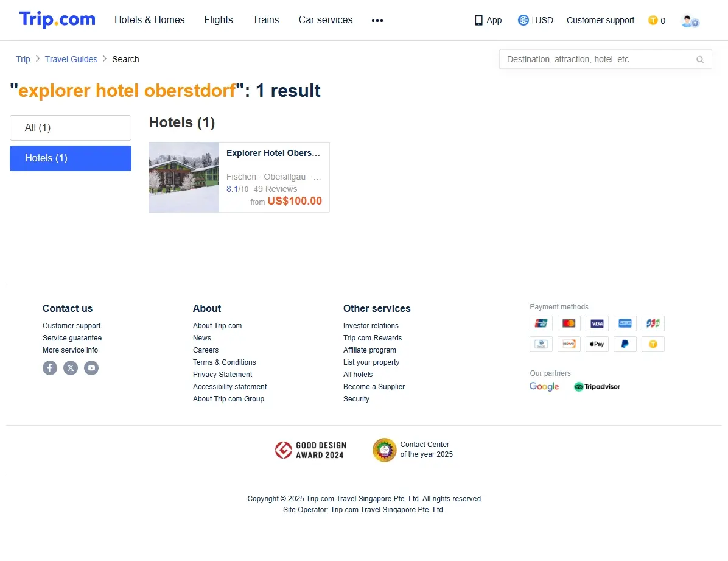
Task: Open More service info link
Action: click(x=70, y=350)
